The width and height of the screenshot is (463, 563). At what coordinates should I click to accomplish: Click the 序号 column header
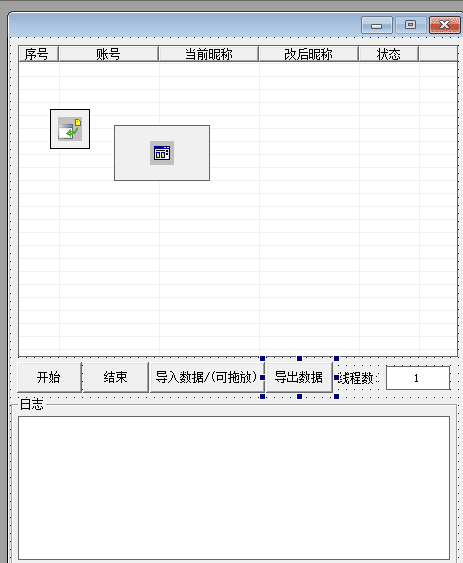click(38, 54)
